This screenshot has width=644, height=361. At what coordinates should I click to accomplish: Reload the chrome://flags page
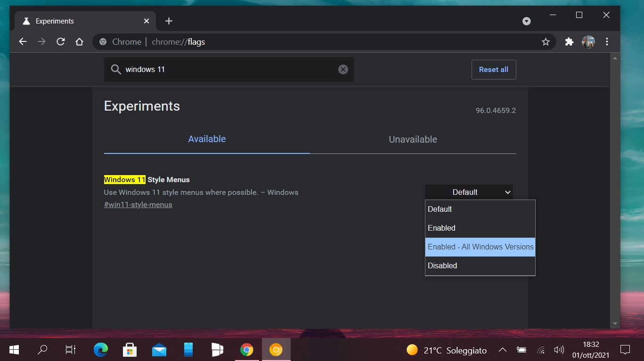point(60,42)
